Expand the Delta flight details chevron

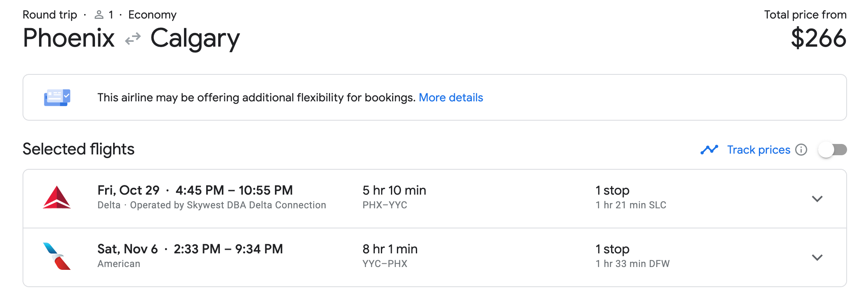[x=817, y=199]
